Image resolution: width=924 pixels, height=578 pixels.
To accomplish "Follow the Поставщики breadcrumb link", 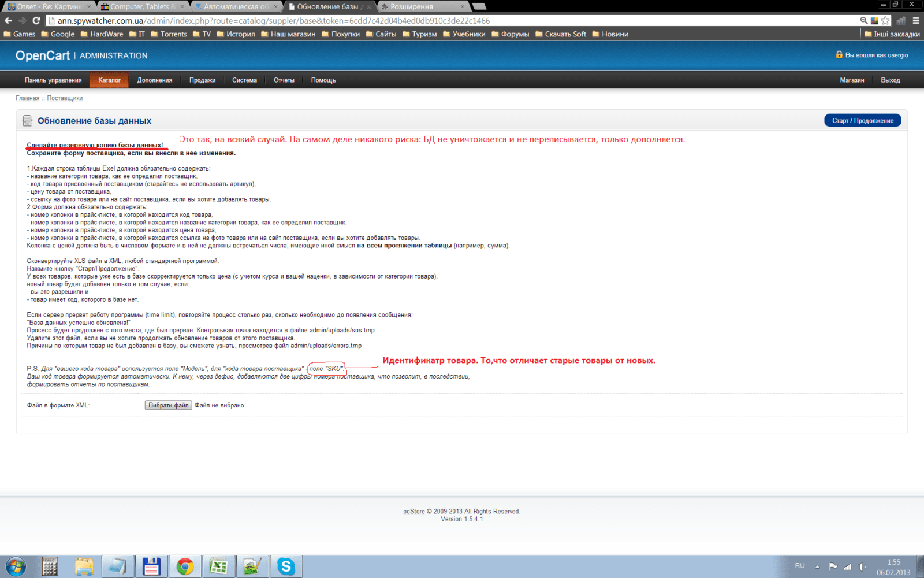I will coord(65,98).
